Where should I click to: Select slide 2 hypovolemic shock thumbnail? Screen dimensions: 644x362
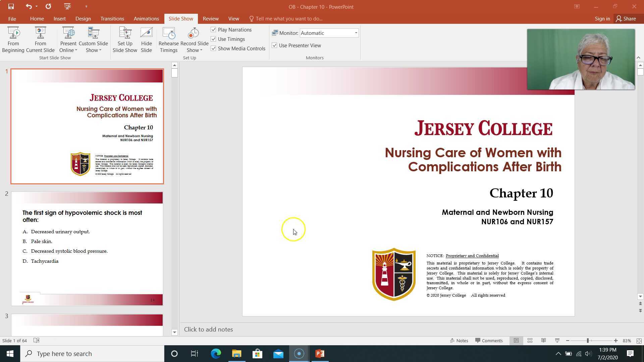point(87,248)
